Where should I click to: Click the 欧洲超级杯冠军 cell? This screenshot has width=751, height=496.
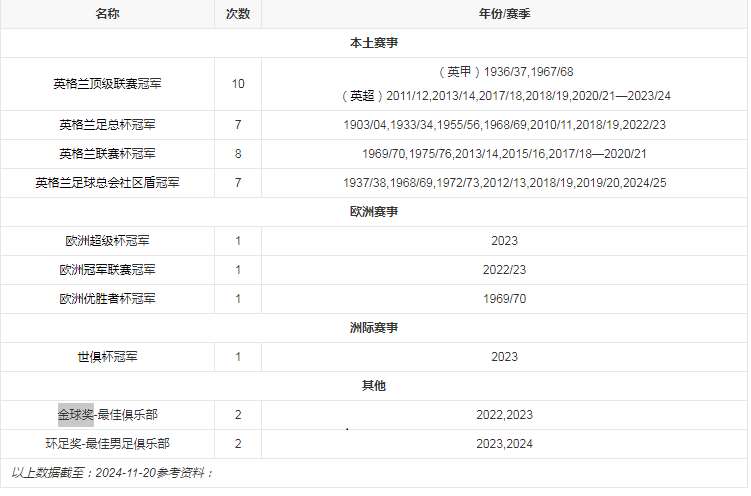point(107,241)
